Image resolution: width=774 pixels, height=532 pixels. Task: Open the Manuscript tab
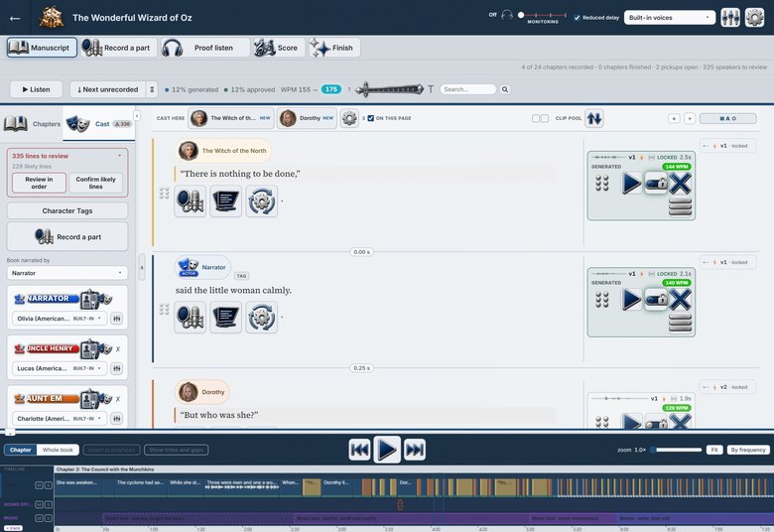point(42,48)
